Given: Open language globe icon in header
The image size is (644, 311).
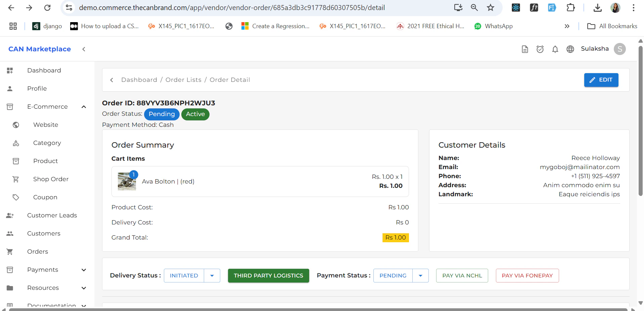Looking at the screenshot, I should tap(570, 49).
